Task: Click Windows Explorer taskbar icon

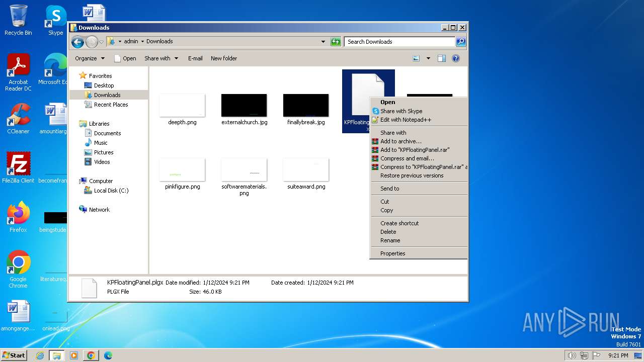Action: click(x=56, y=355)
